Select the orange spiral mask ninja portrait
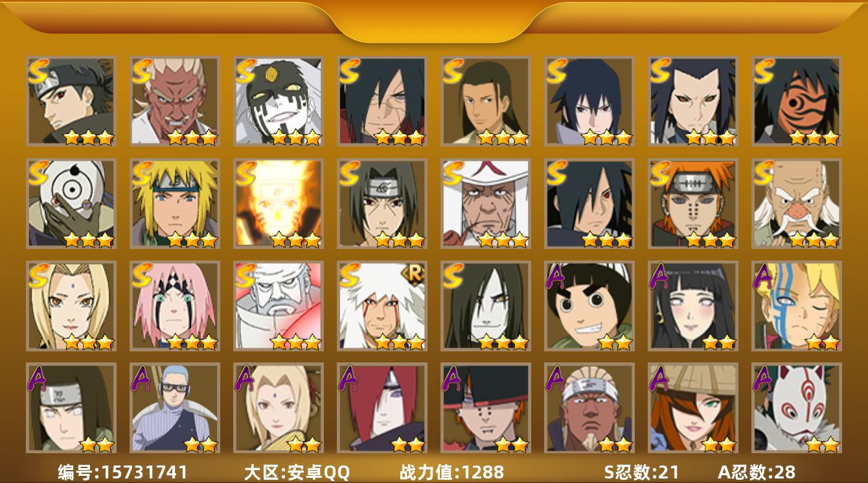Screen dimensions: 868x483 pyautogui.click(x=796, y=101)
